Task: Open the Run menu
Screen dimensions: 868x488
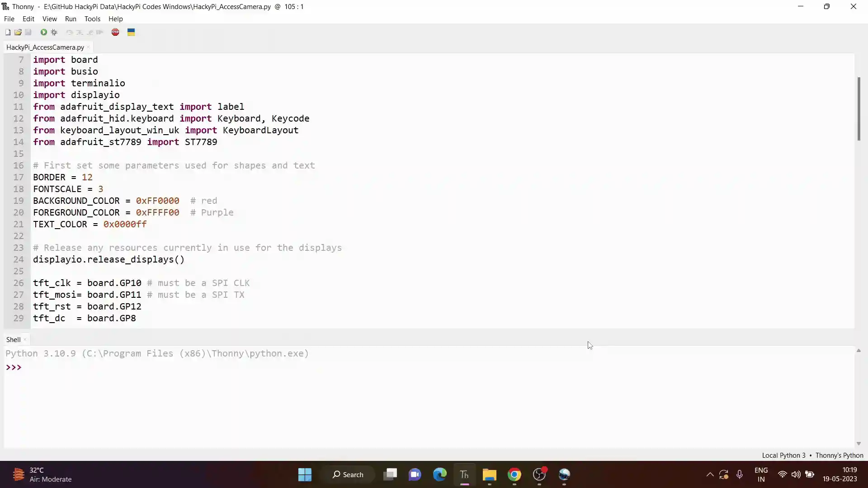Action: coord(71,19)
